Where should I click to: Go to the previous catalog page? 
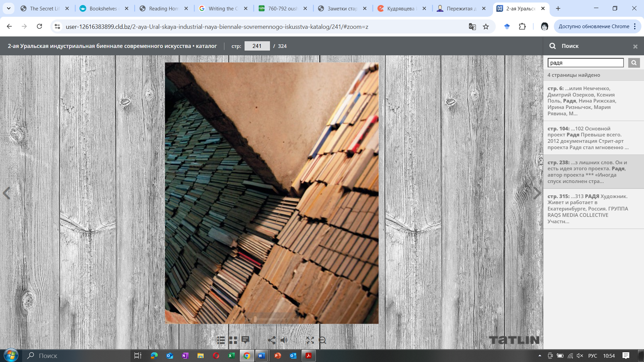[6, 193]
